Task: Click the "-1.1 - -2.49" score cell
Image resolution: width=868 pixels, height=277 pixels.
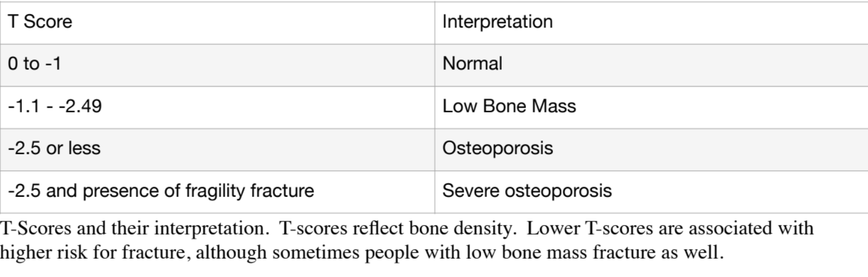Action: point(217,108)
